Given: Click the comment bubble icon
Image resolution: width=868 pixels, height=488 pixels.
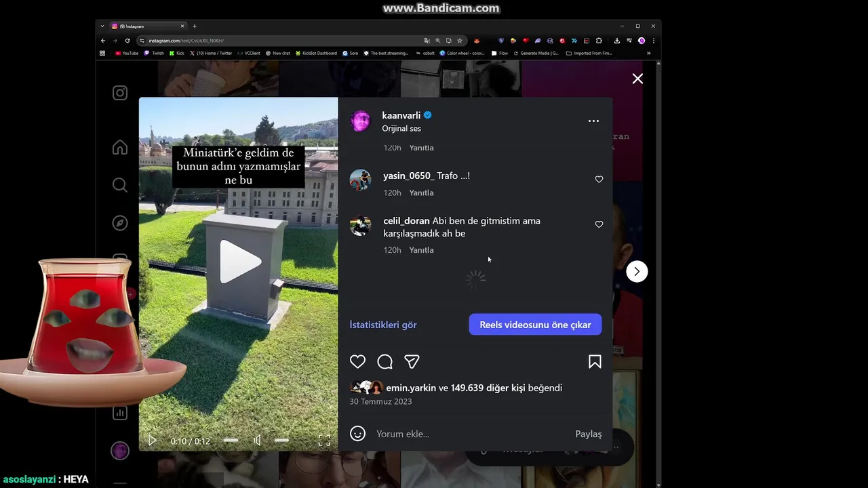Looking at the screenshot, I should (x=384, y=362).
